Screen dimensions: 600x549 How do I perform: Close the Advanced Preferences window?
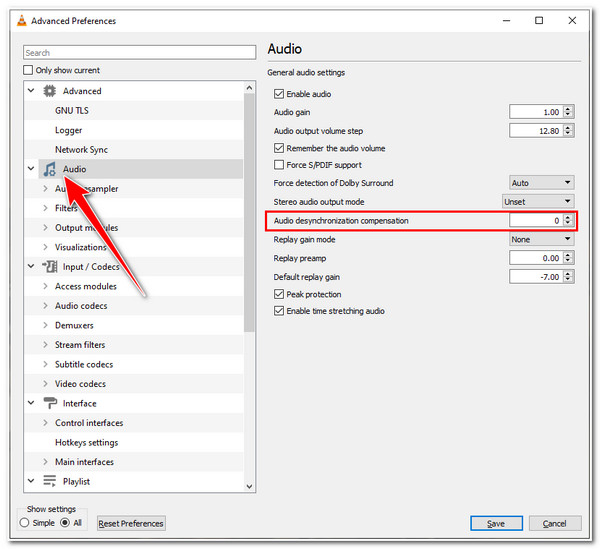[572, 21]
